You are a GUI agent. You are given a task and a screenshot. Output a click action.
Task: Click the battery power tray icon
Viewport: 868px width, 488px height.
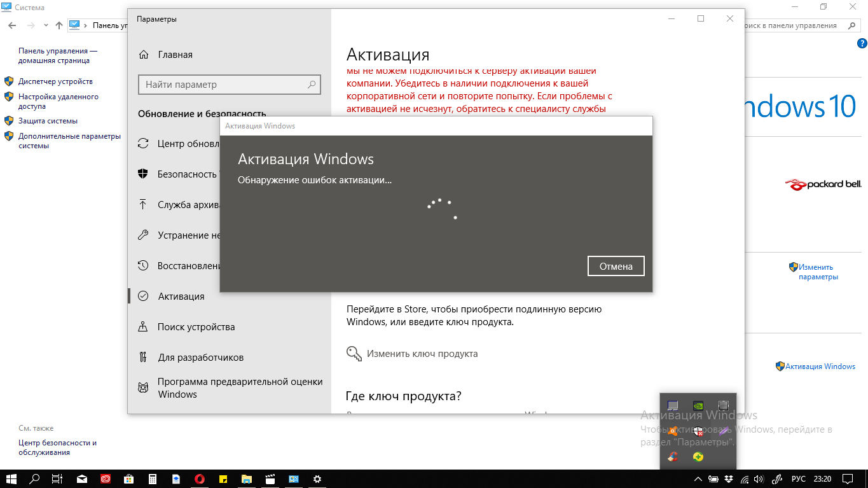tap(714, 478)
